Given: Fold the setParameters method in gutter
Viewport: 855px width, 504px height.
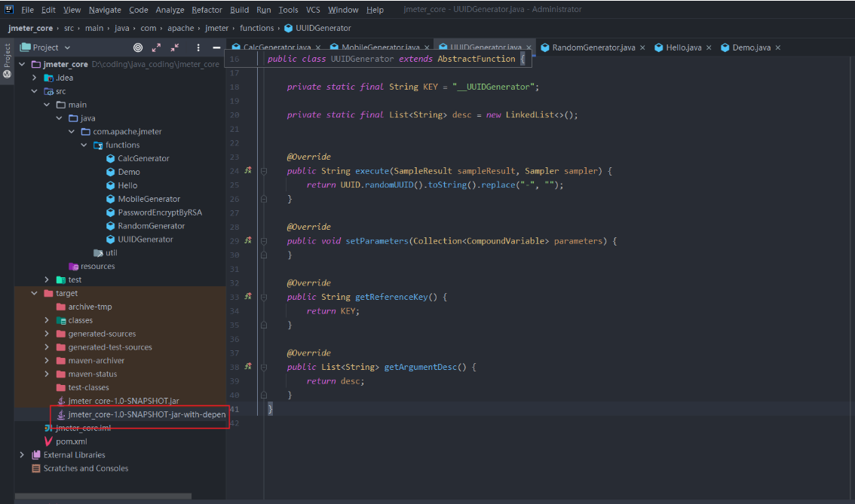Looking at the screenshot, I should 264,241.
